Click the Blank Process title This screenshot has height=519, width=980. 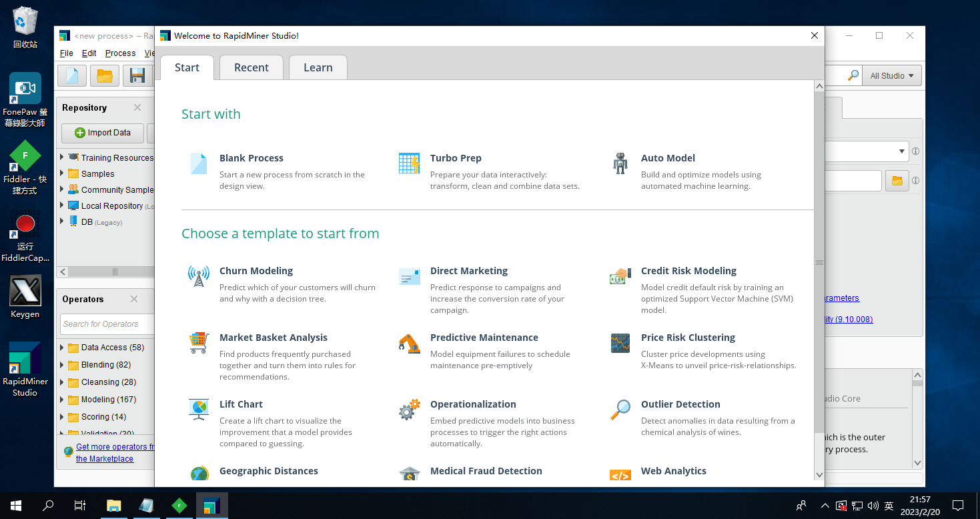pos(252,158)
